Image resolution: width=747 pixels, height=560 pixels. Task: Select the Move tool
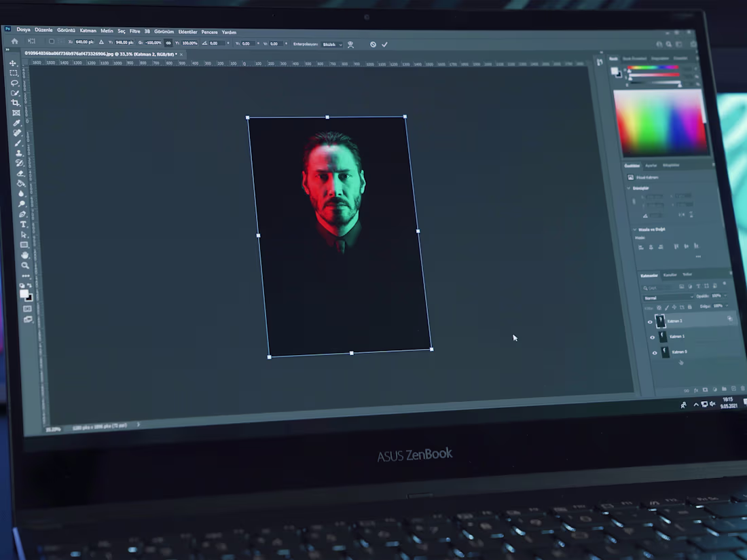[13, 63]
